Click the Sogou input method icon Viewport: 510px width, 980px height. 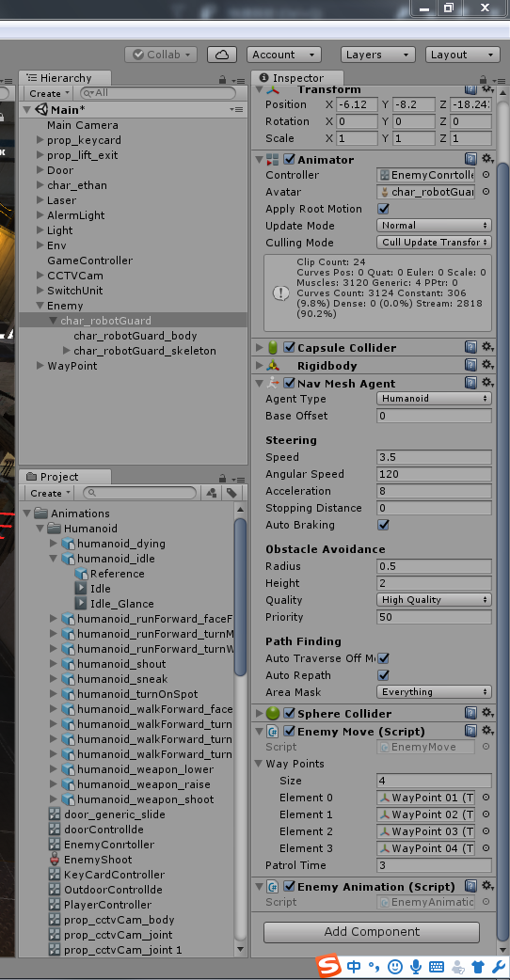point(328,966)
